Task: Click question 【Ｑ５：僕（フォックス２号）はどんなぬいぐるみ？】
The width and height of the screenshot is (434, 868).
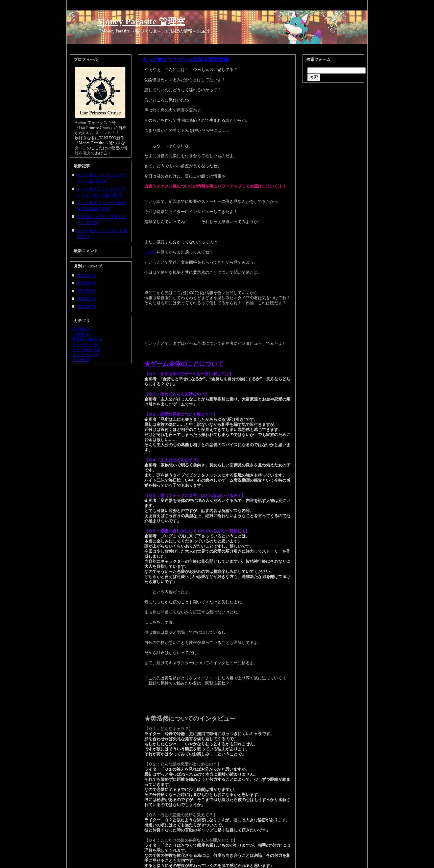Action: pyautogui.click(x=194, y=496)
